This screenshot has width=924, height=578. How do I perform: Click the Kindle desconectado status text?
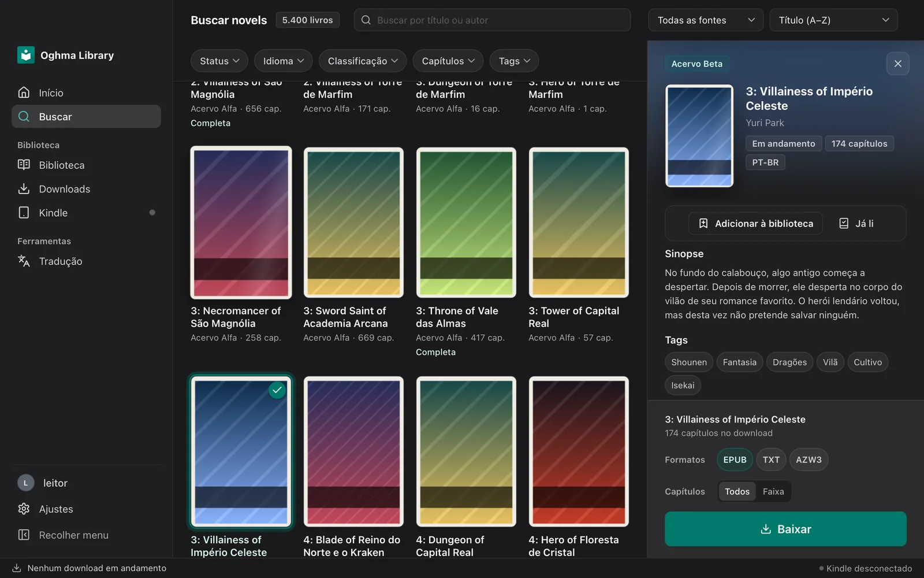[x=869, y=568]
